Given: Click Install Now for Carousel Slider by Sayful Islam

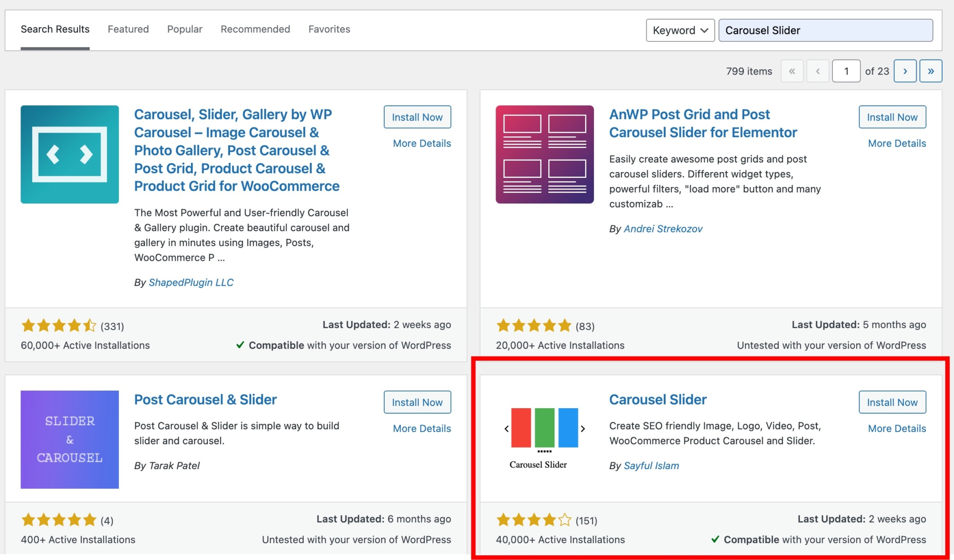Looking at the screenshot, I should 893,402.
